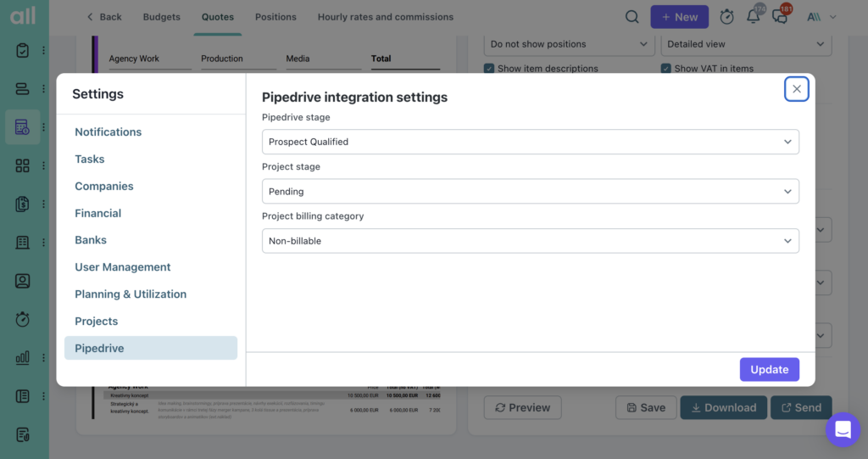Click the + New button
Screen dimensions: 868x459
[679, 17]
